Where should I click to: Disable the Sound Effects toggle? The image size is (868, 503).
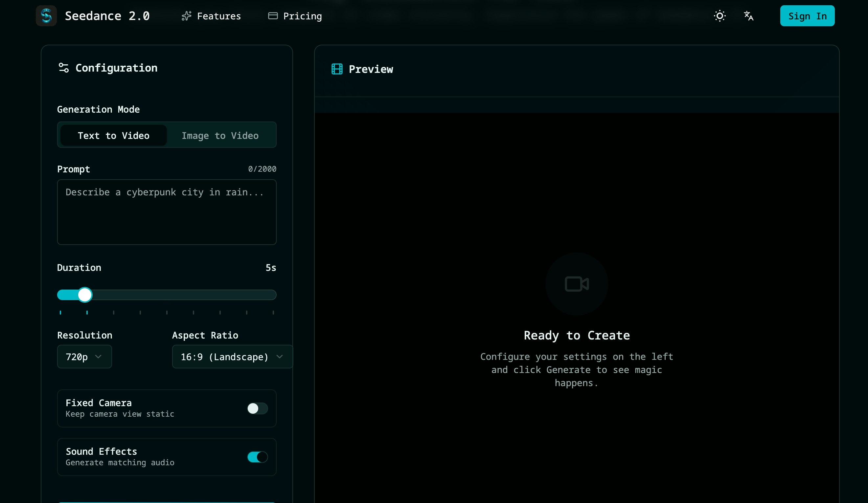[x=257, y=457]
